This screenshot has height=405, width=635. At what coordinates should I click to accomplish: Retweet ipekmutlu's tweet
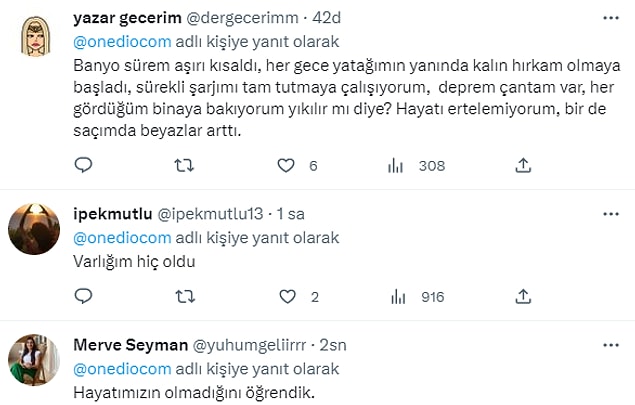[x=185, y=297]
